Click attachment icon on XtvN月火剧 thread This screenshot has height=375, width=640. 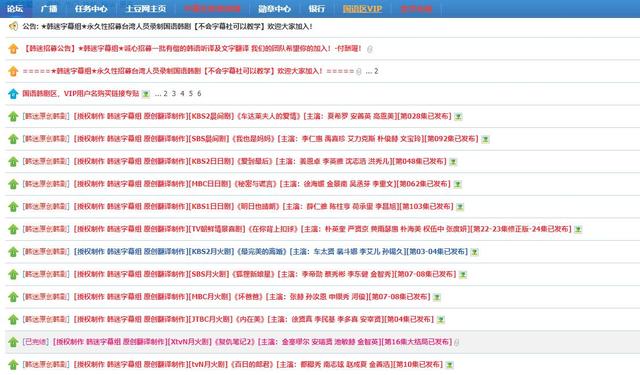[456, 342]
